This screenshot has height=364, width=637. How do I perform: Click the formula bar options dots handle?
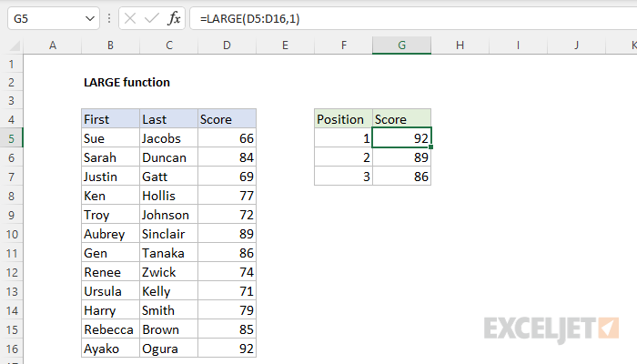pos(109,19)
